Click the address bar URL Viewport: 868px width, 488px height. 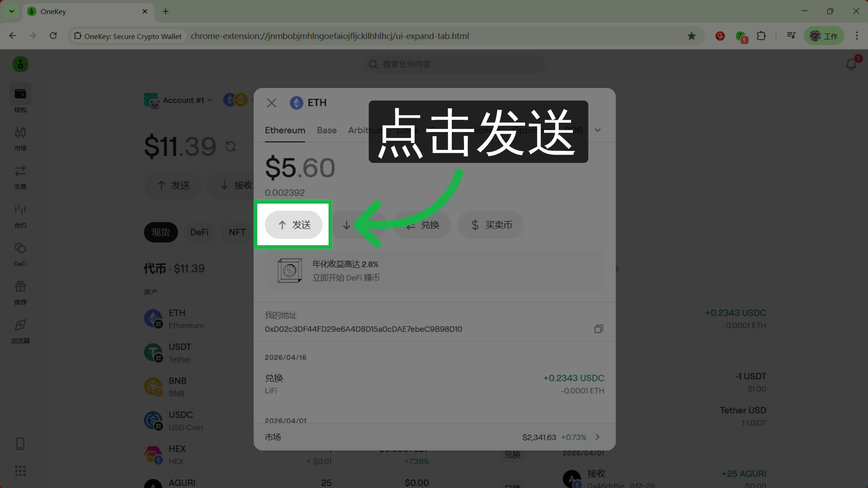pyautogui.click(x=330, y=36)
